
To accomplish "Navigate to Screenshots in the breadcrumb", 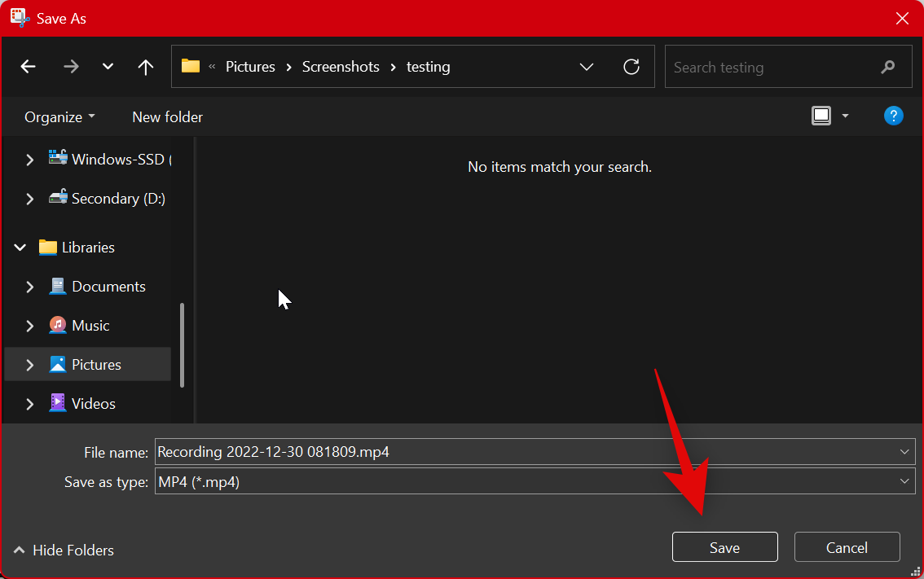I will click(341, 67).
